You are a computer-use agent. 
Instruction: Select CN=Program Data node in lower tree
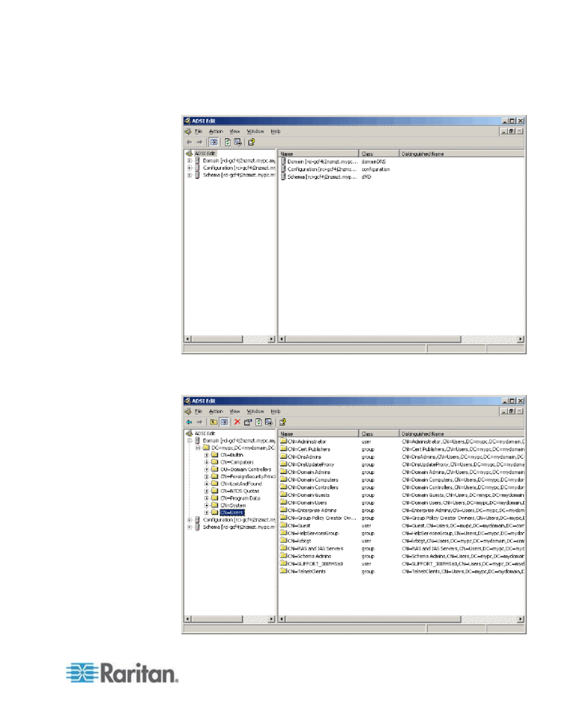click(240, 498)
